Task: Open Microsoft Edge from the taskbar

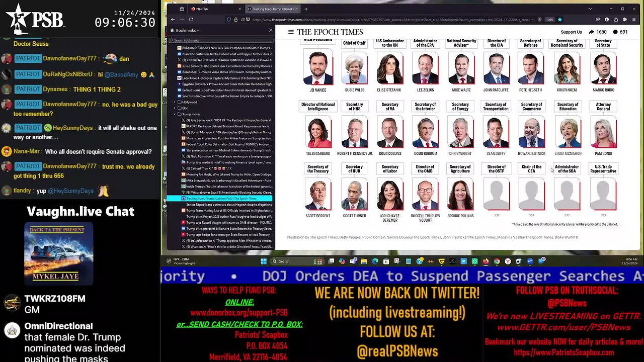Action: pyautogui.click(x=375, y=261)
